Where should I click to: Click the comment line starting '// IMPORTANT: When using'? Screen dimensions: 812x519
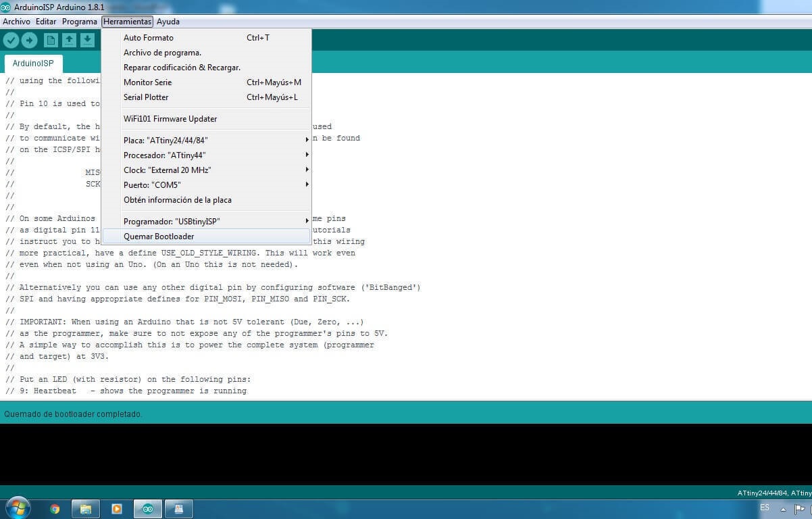click(184, 322)
